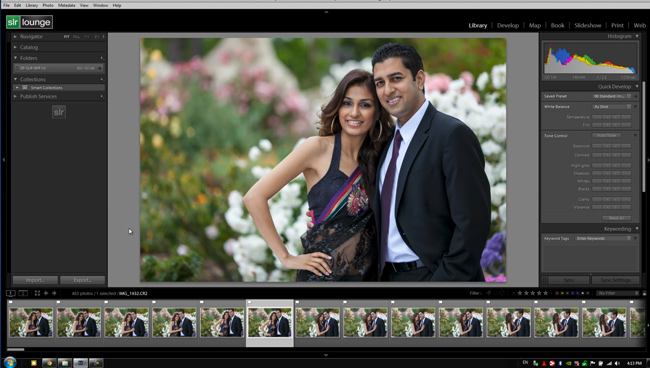Switch to the Slideshow module
The width and height of the screenshot is (650, 368).
587,25
